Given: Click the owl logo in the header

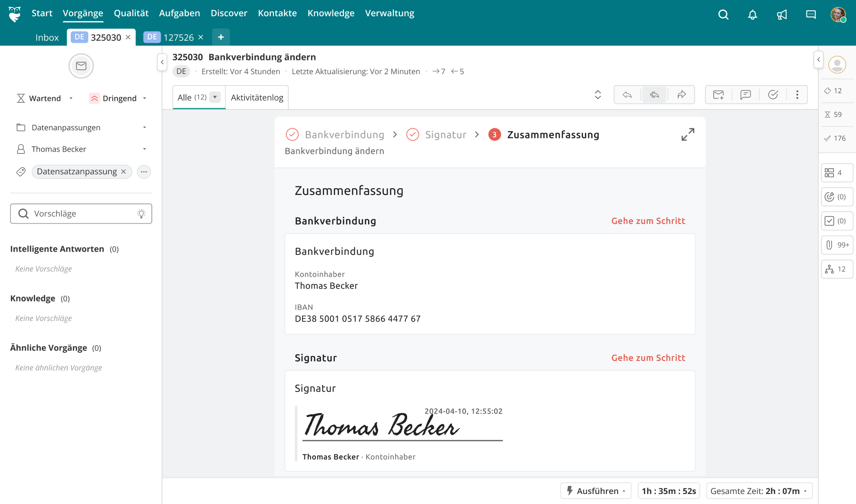Looking at the screenshot, I should [15, 14].
